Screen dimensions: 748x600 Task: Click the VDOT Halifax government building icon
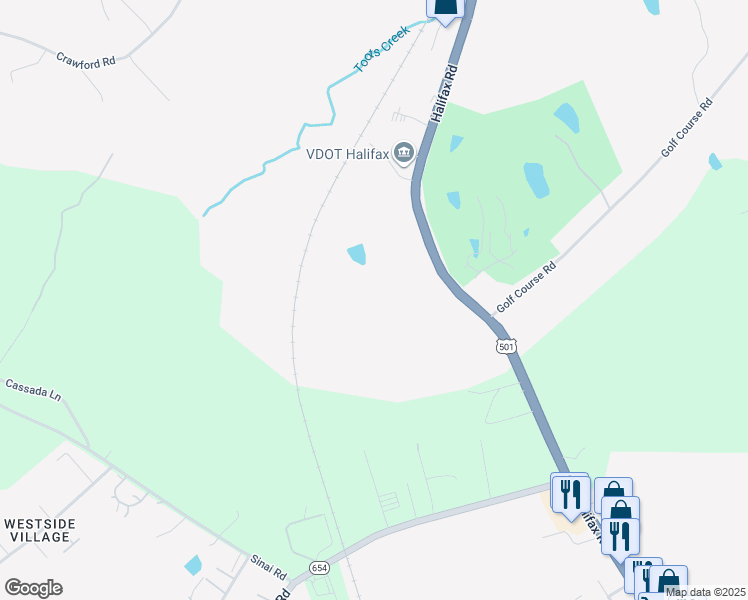coord(404,153)
